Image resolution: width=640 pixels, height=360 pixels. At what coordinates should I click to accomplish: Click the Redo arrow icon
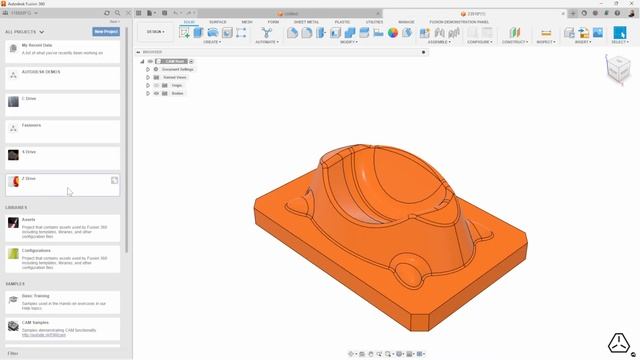pyautogui.click(x=189, y=13)
